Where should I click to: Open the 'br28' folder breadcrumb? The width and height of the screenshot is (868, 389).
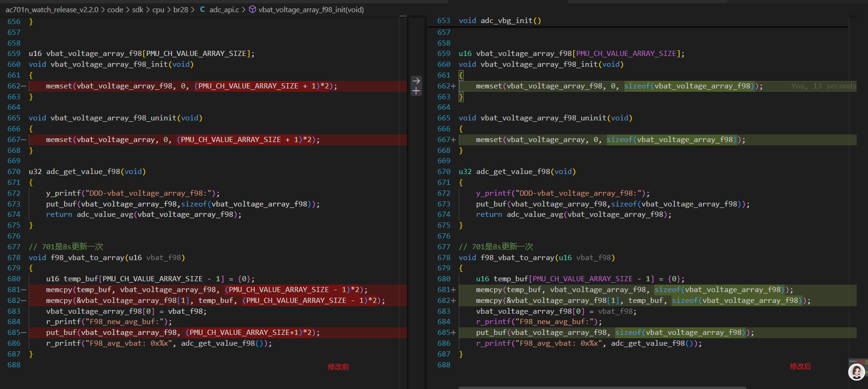coord(180,9)
